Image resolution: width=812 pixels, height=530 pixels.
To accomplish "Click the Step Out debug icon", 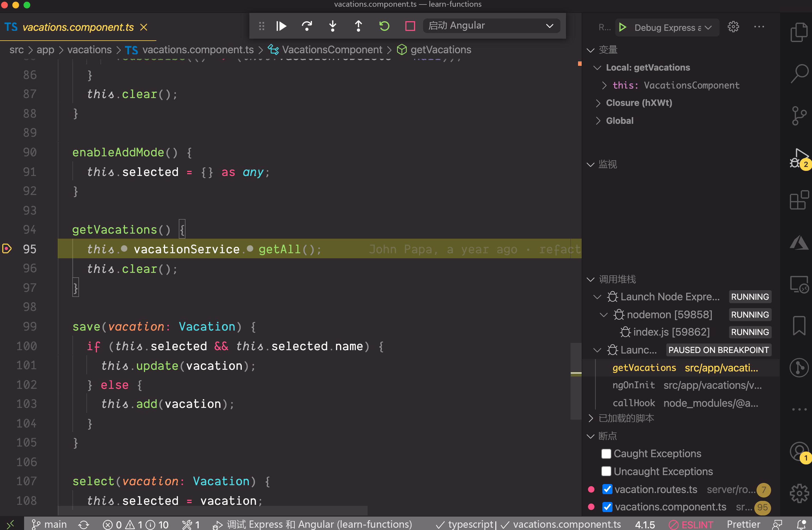I will pyautogui.click(x=358, y=26).
